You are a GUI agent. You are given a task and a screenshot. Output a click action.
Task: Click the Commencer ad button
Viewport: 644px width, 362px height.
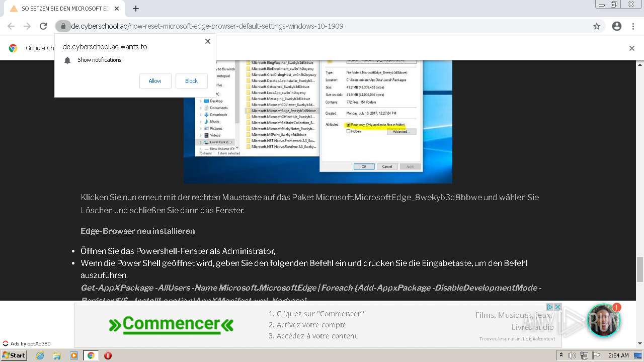(x=171, y=324)
